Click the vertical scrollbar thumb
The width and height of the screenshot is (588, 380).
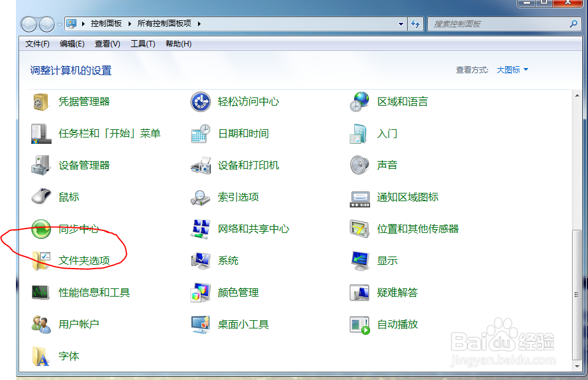tap(577, 295)
